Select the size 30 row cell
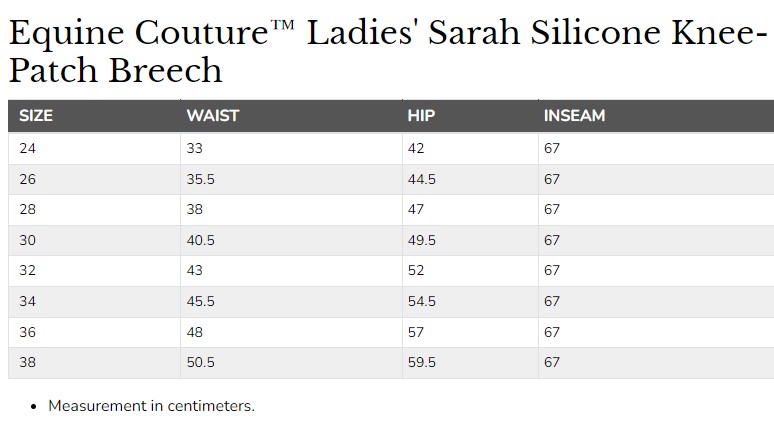Screen dimensions: 774x431 94,240
